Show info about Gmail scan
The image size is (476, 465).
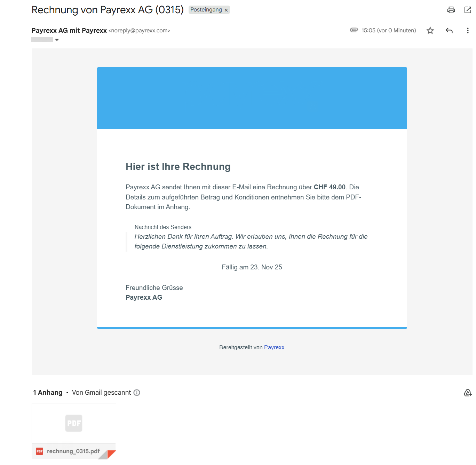tap(137, 393)
